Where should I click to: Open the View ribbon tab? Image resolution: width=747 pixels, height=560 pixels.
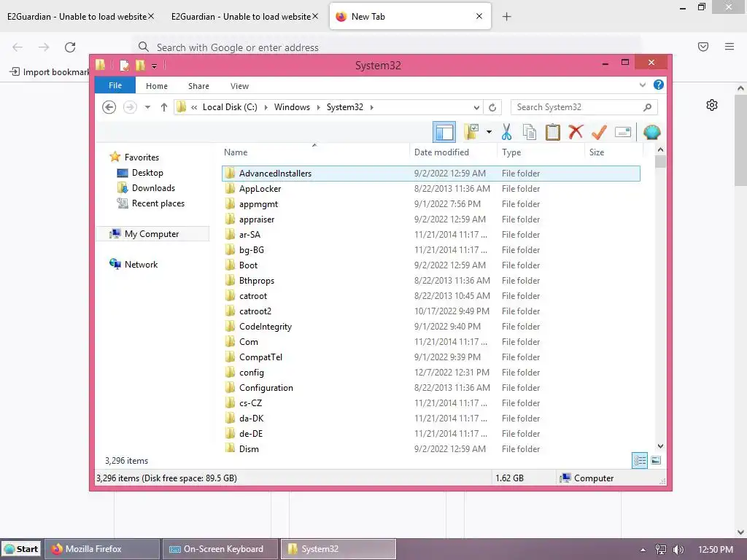pos(239,86)
